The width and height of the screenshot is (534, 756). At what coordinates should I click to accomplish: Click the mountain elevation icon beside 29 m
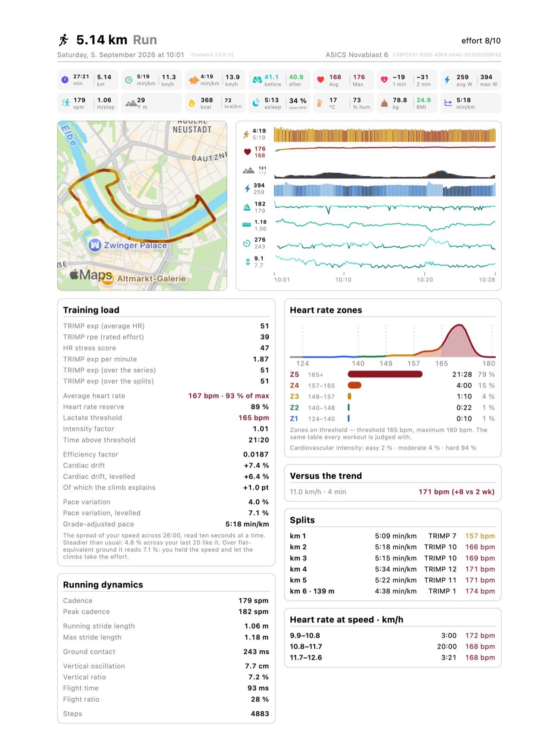[131, 103]
